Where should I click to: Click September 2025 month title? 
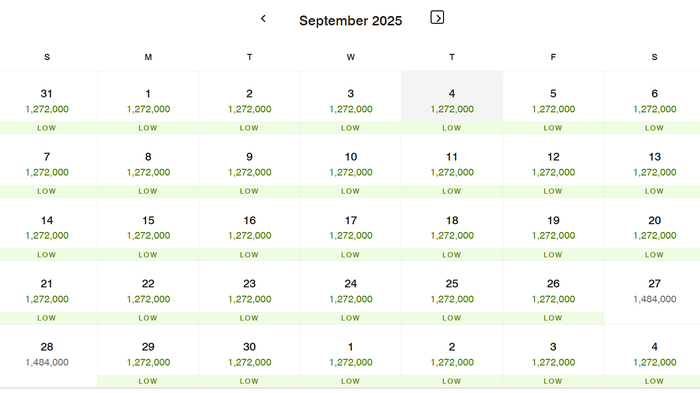tap(350, 21)
